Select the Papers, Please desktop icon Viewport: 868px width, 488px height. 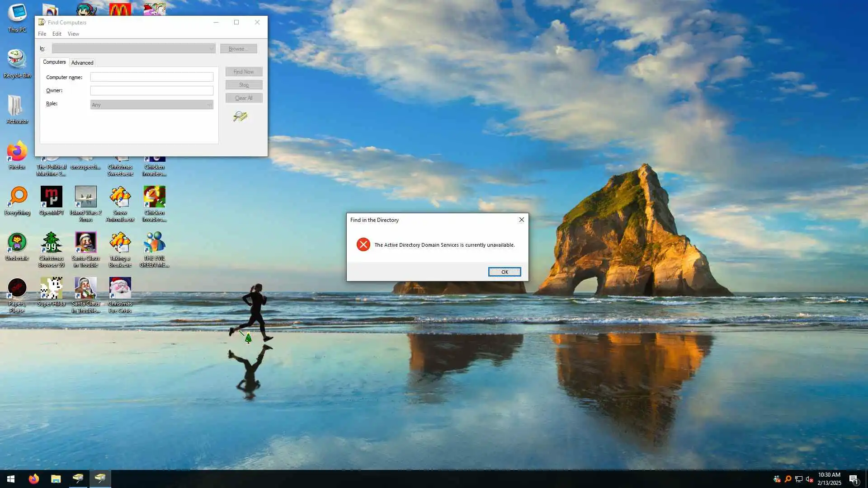(17, 289)
